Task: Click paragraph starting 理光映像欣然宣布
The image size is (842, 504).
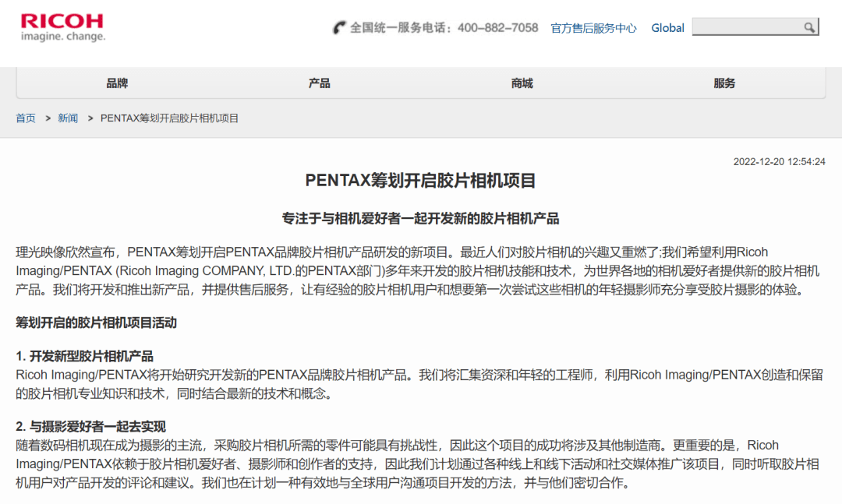Action: [x=418, y=271]
